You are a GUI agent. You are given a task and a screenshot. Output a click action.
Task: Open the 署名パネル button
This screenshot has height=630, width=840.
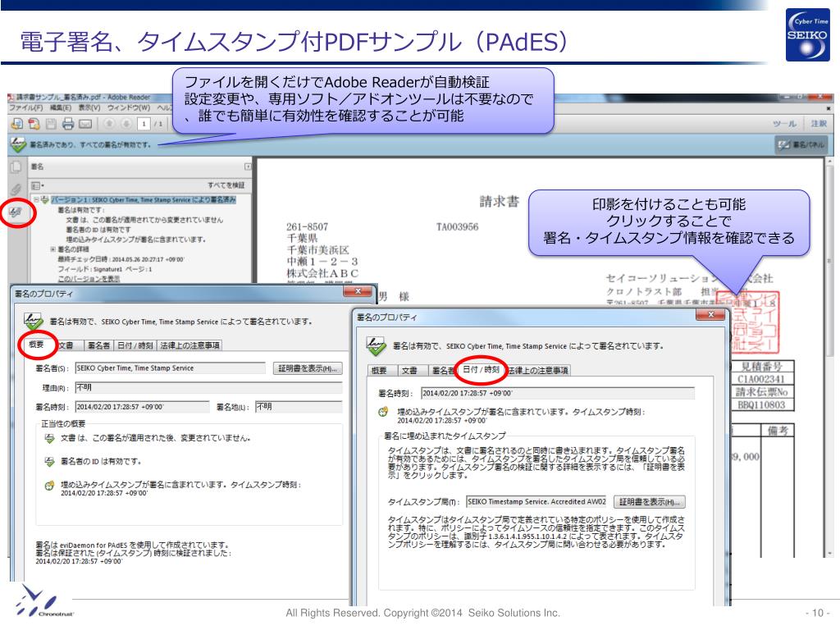(801, 144)
